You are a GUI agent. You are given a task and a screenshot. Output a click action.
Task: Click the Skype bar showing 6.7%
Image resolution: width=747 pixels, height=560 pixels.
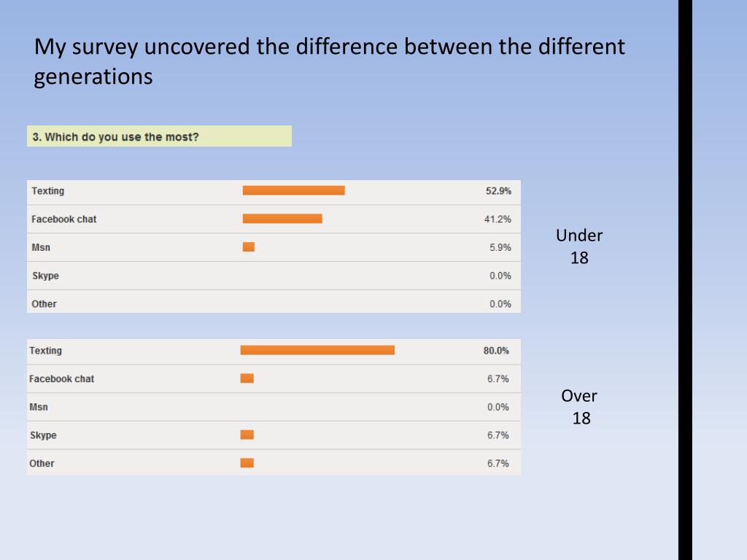point(247,435)
